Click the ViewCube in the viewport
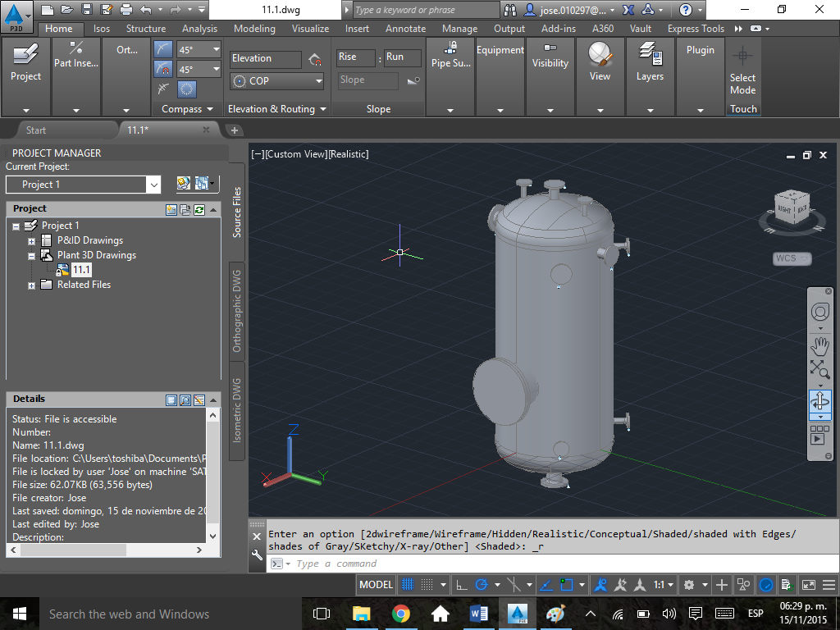 click(x=792, y=209)
